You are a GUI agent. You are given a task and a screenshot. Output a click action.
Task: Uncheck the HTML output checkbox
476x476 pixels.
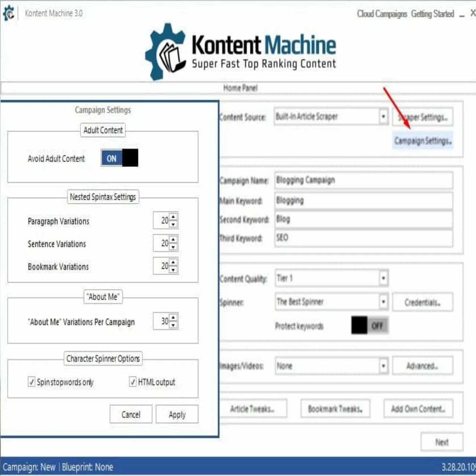click(132, 382)
